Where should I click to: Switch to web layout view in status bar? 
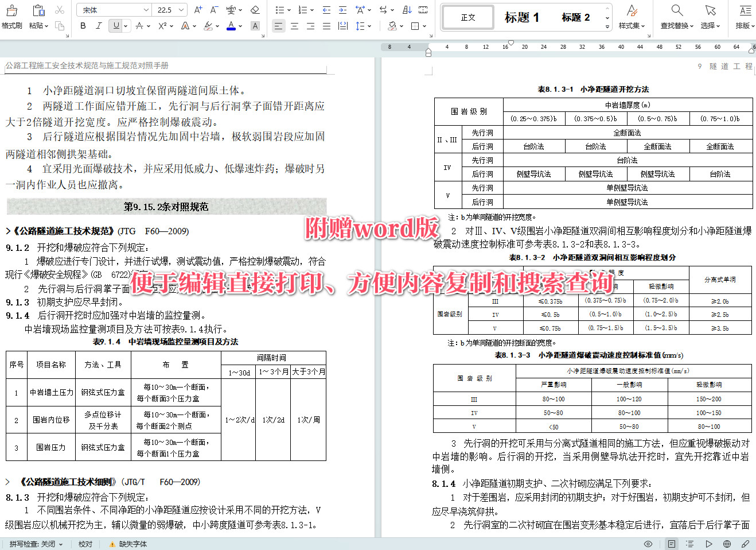click(x=727, y=544)
